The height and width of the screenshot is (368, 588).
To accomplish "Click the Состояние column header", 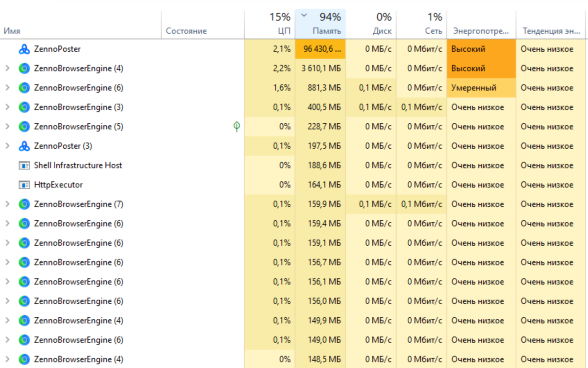I will tap(186, 31).
